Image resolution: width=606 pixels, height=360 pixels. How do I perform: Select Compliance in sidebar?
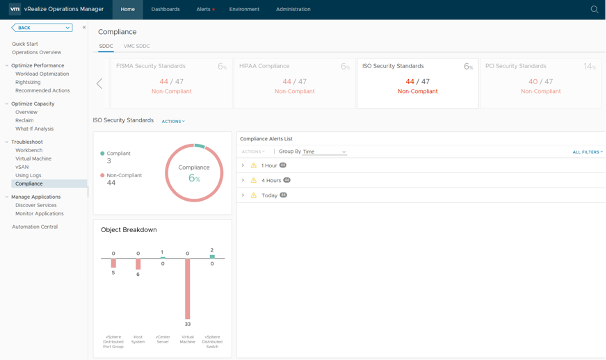[x=49, y=184]
